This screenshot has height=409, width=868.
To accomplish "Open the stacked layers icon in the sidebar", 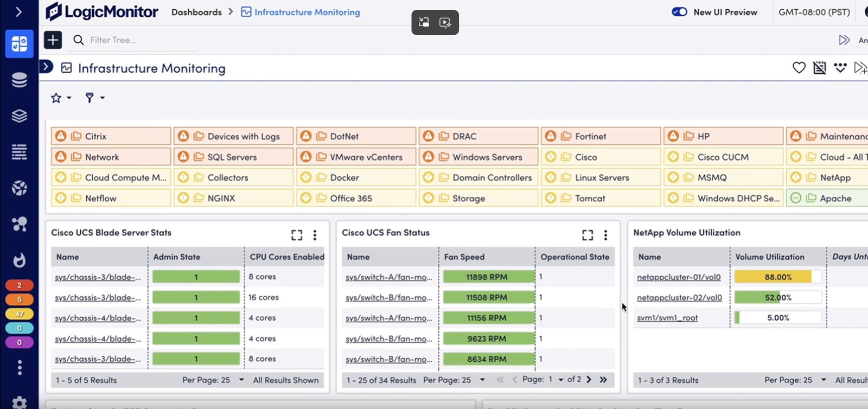I will (x=20, y=116).
